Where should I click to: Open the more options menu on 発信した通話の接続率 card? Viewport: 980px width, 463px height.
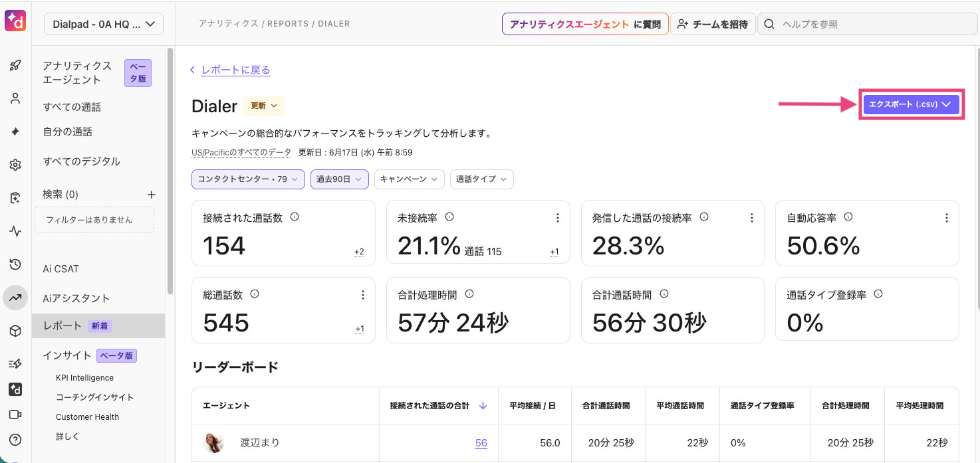(x=752, y=218)
